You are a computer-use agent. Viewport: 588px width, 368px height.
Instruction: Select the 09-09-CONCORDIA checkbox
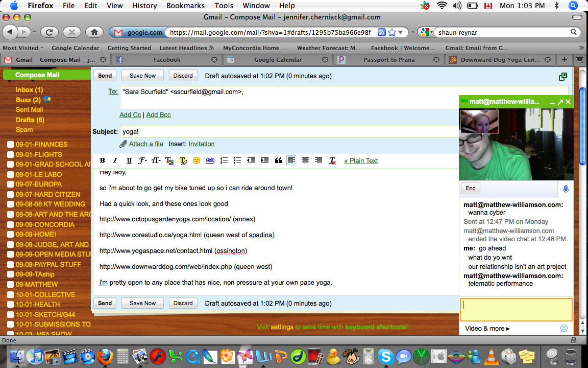(x=11, y=224)
